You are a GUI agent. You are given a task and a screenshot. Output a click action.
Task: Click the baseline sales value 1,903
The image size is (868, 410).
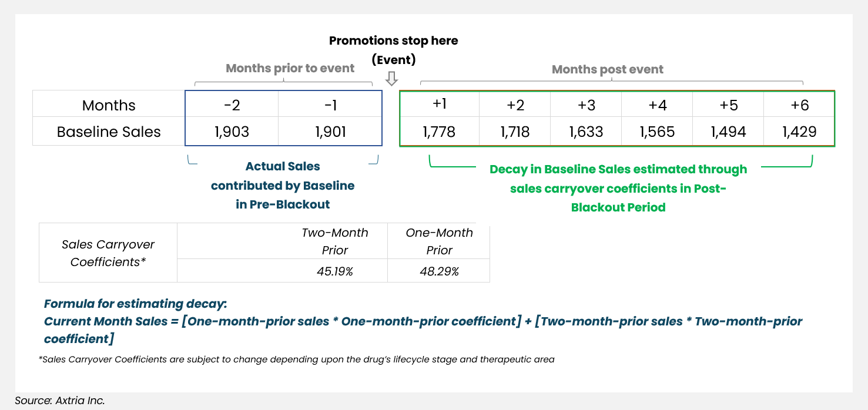click(232, 132)
